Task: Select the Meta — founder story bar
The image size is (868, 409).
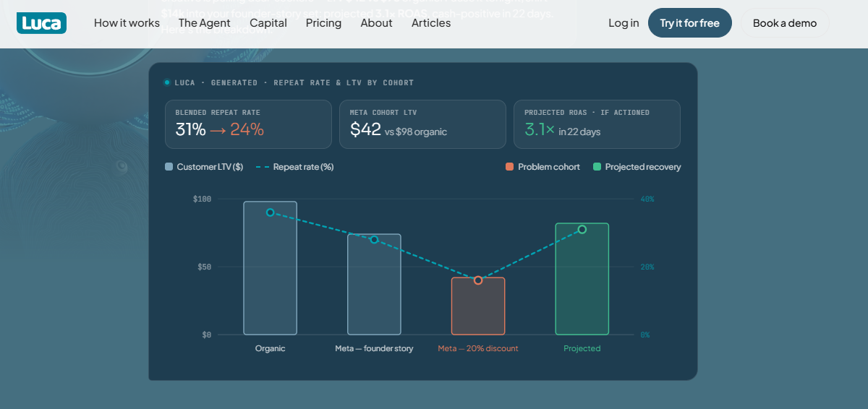Action: (x=374, y=285)
